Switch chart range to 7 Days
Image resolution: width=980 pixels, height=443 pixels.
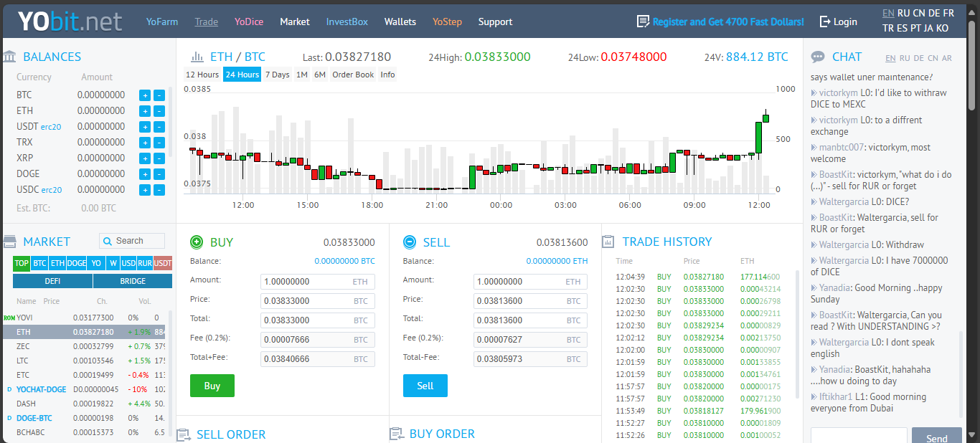[277, 75]
